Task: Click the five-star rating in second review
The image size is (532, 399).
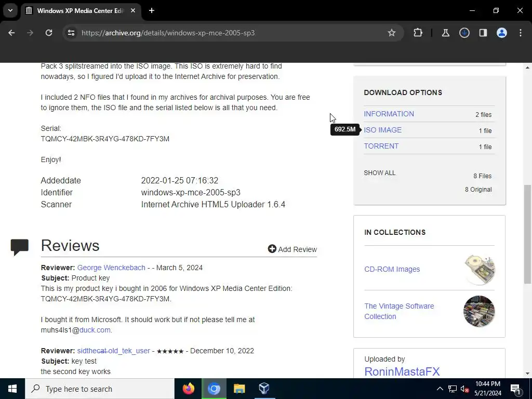Action: tap(170, 351)
